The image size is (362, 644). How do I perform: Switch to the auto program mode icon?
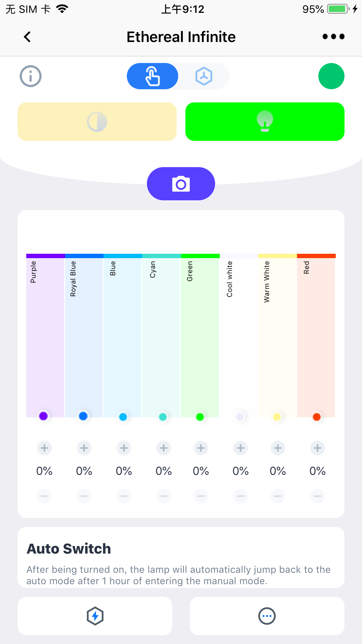tap(204, 76)
